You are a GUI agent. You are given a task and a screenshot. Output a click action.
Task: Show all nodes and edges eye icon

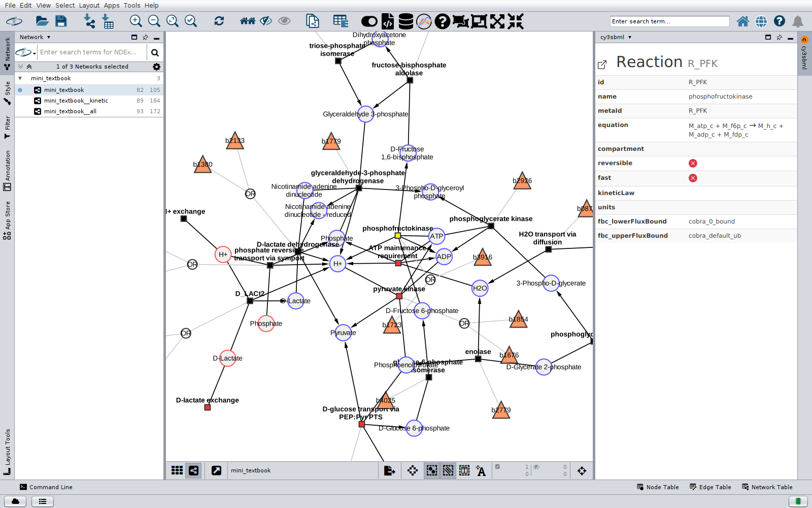point(284,21)
